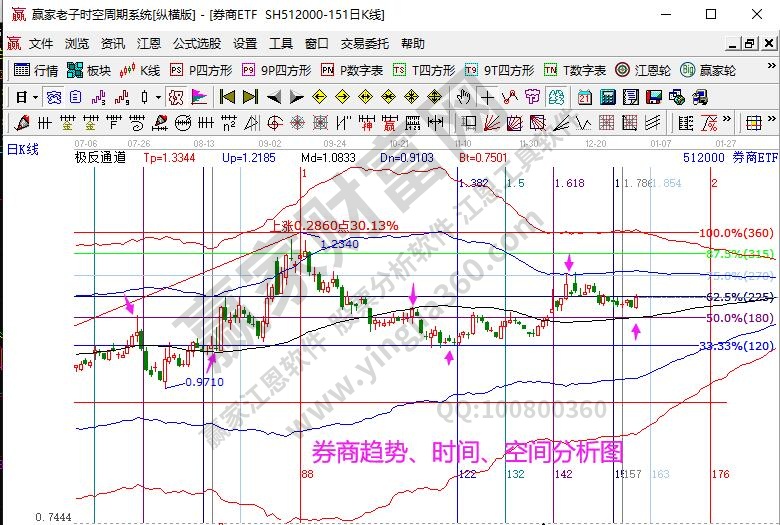Click the save floppy disk icon
The image size is (780, 525).
(653, 97)
